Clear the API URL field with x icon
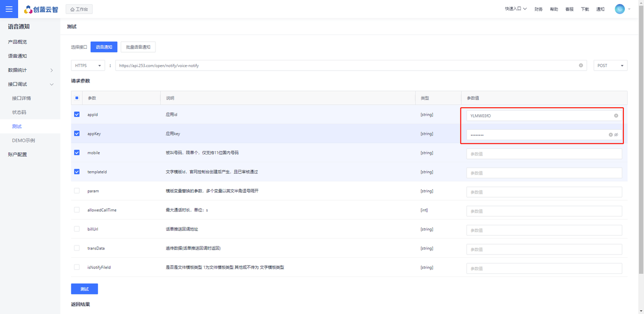Viewport: 644px width, 314px height. coord(581,65)
